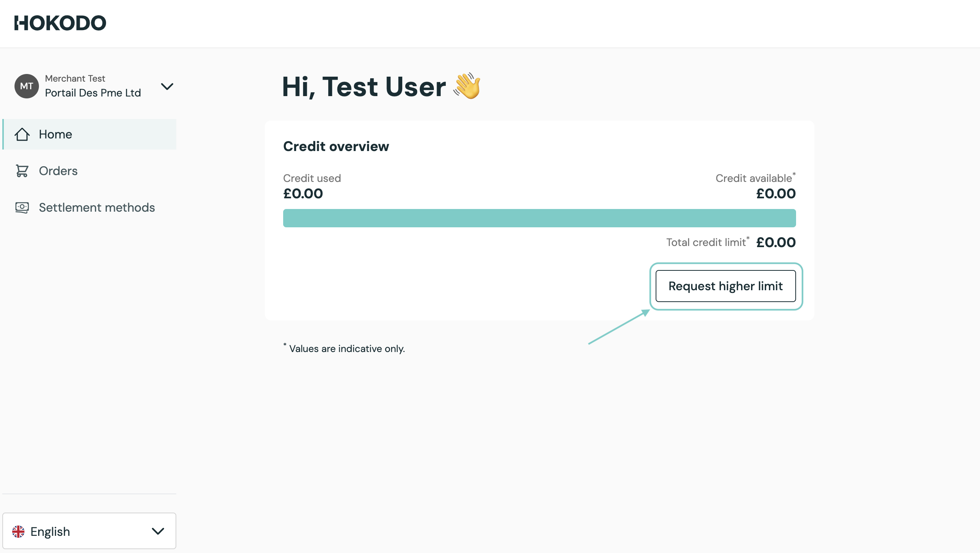Click the MT avatar circle
The width and height of the screenshot is (980, 553).
pyautogui.click(x=26, y=86)
